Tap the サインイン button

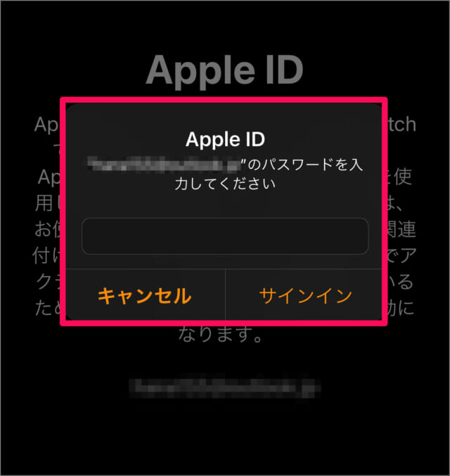(x=305, y=295)
